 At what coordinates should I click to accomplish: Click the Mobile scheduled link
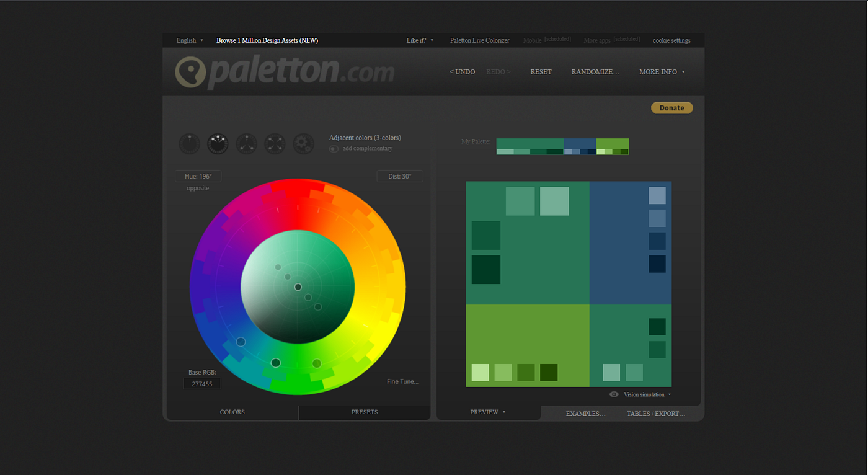(x=547, y=40)
